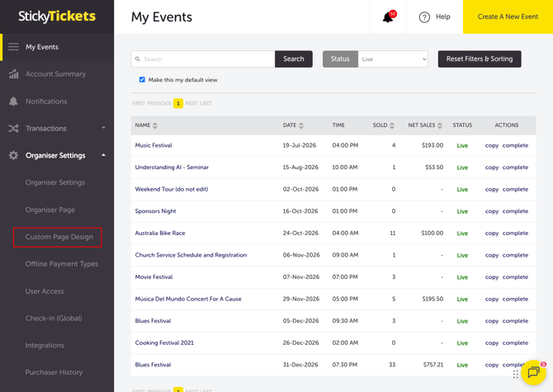Click the My Events hamburger icon

13,47
